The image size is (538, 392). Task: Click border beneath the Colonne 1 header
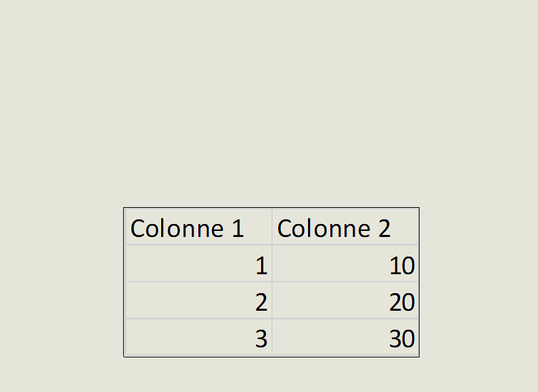point(198,245)
